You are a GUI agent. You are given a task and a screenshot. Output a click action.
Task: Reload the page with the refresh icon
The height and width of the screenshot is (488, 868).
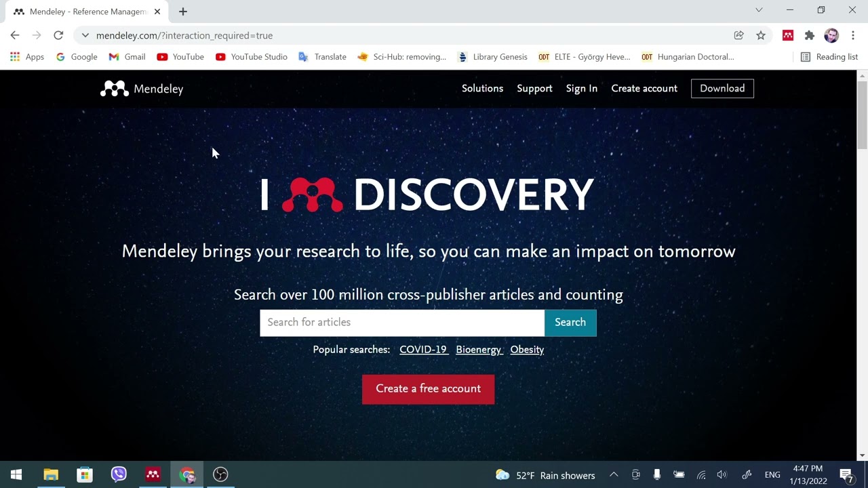click(58, 35)
